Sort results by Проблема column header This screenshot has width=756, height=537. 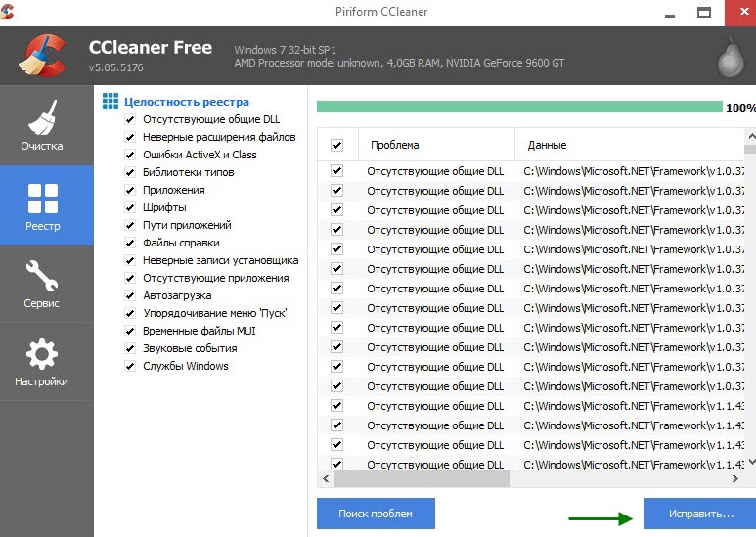pos(395,145)
